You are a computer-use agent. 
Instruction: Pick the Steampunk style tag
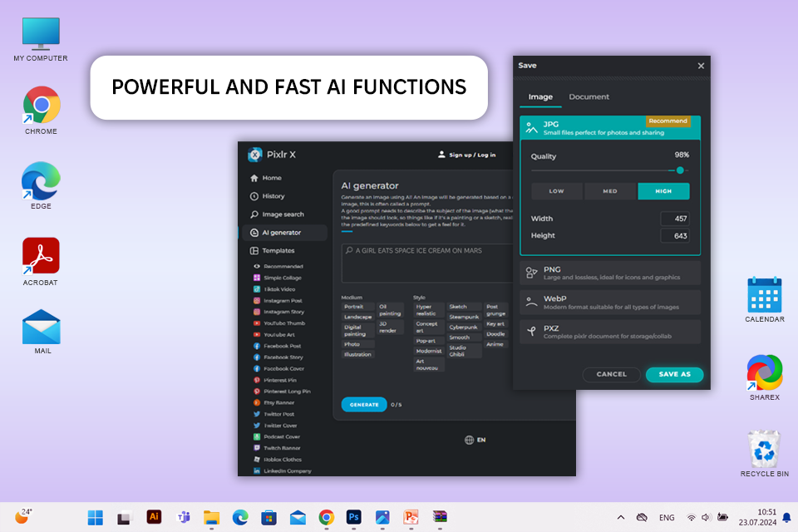(x=464, y=318)
